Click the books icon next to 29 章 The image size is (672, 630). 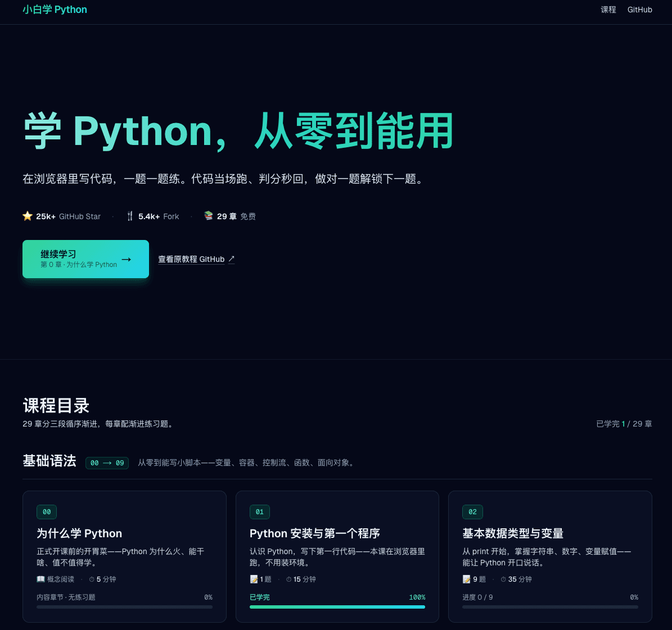pyautogui.click(x=208, y=215)
